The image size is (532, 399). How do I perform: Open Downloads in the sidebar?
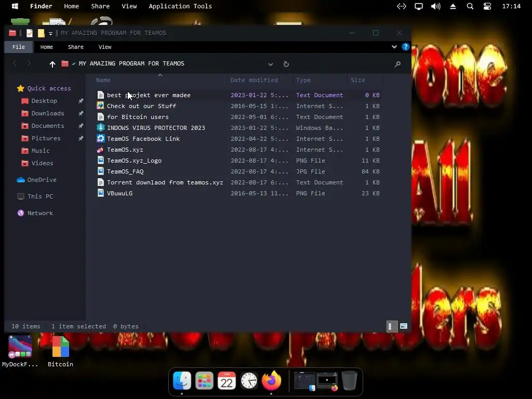coord(43,113)
